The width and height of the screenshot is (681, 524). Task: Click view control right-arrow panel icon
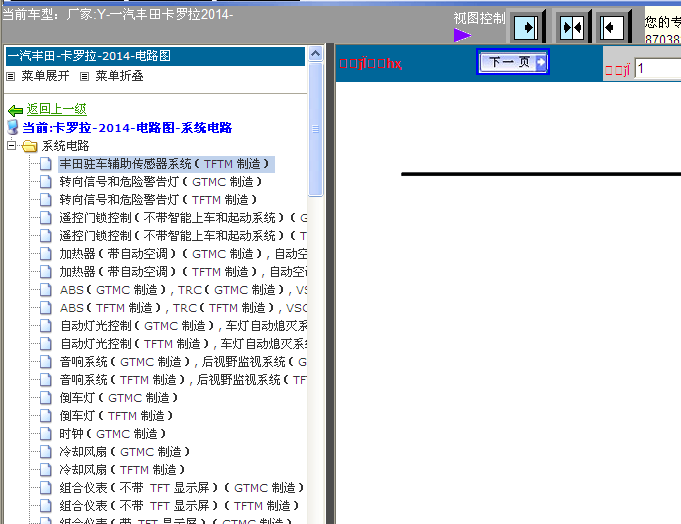click(526, 27)
